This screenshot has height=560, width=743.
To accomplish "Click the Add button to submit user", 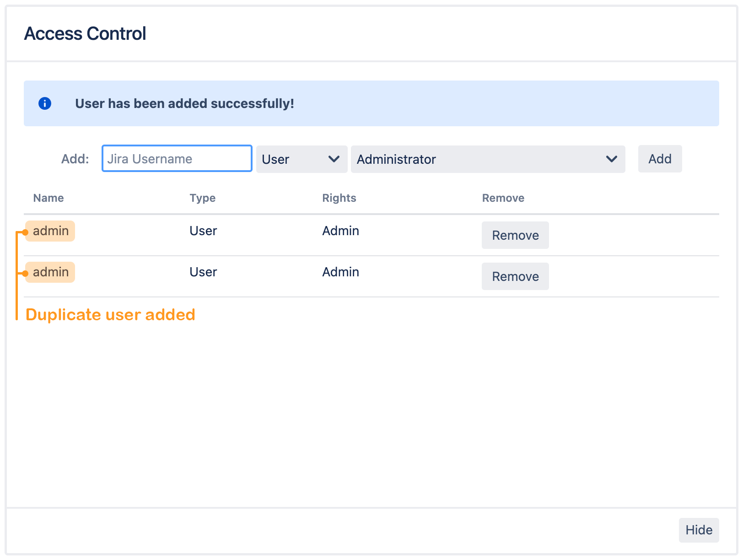I will pyautogui.click(x=660, y=159).
